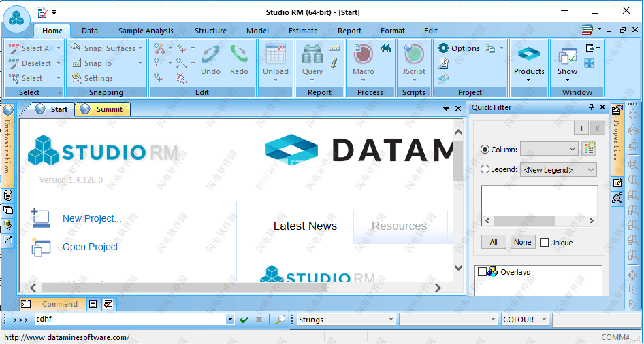Click the ruler measure icon in Report

[x=334, y=48]
